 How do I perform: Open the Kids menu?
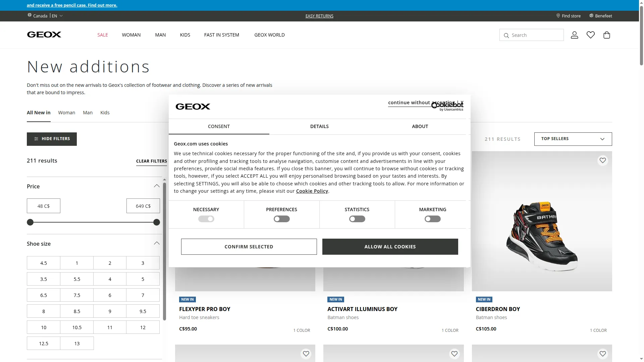coord(185,35)
